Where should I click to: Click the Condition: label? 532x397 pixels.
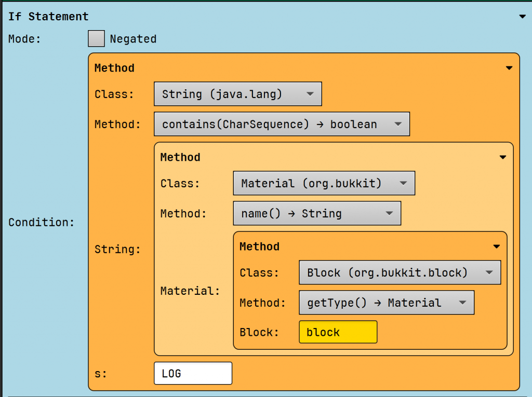point(42,222)
